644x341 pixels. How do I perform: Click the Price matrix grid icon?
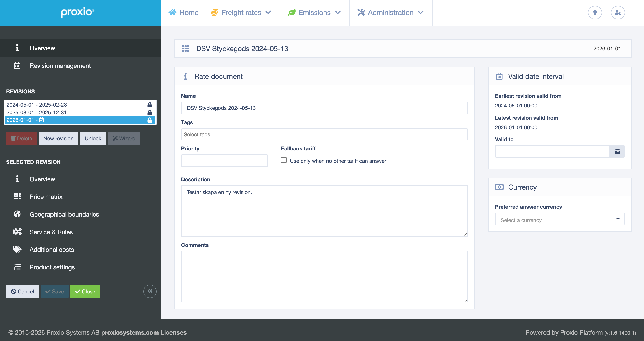coord(17,196)
